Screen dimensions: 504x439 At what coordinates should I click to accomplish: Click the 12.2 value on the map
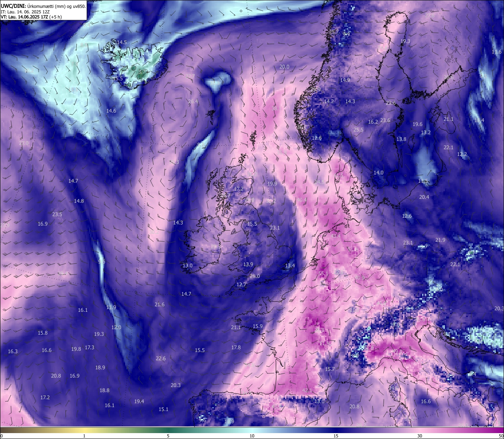point(462,154)
